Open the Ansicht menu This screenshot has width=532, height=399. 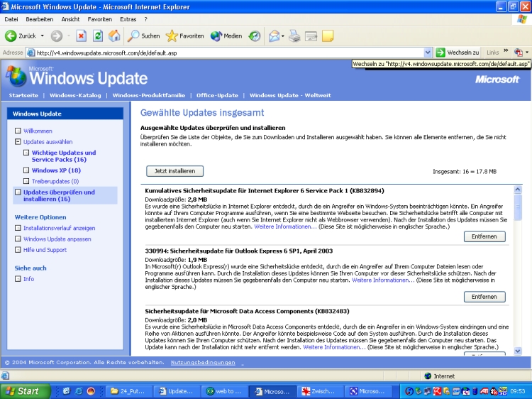click(70, 19)
